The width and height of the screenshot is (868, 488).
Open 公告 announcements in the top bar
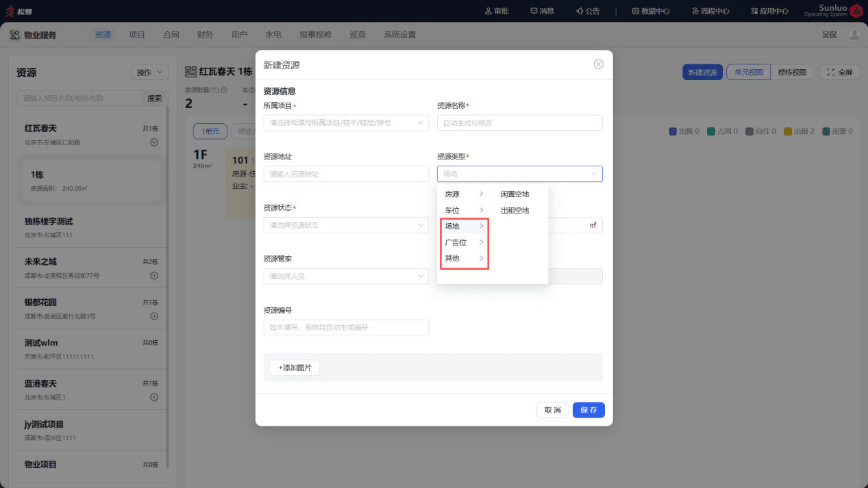pos(588,11)
